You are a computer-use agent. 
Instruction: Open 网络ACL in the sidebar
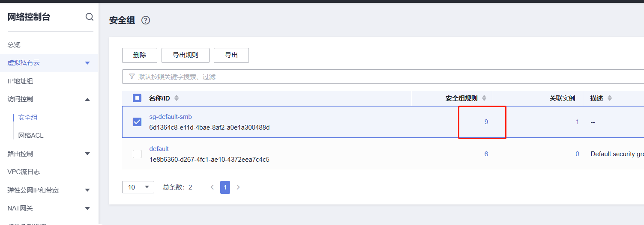pyautogui.click(x=31, y=135)
